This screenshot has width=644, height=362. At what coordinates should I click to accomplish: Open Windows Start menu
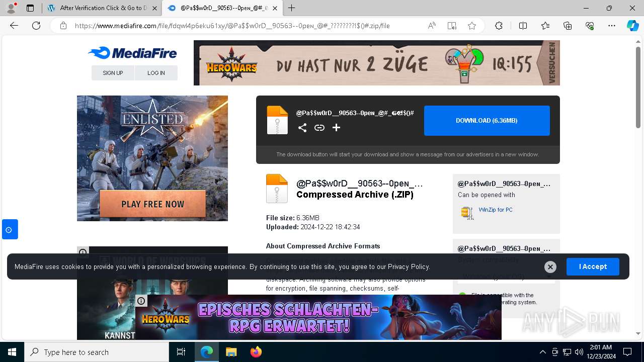12,352
